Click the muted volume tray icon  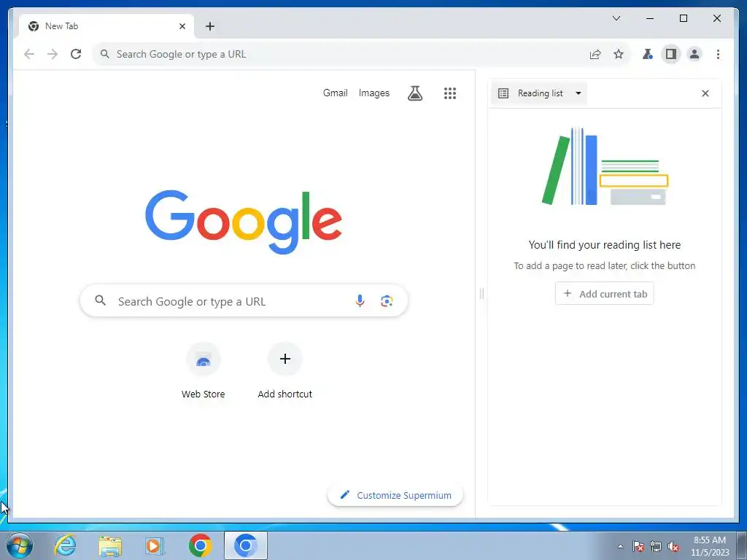673,546
